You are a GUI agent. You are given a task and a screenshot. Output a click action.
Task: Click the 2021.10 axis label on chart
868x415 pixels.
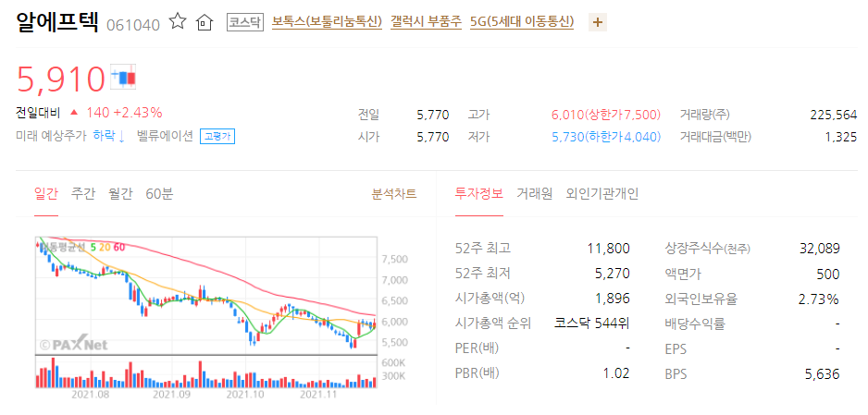tap(244, 395)
